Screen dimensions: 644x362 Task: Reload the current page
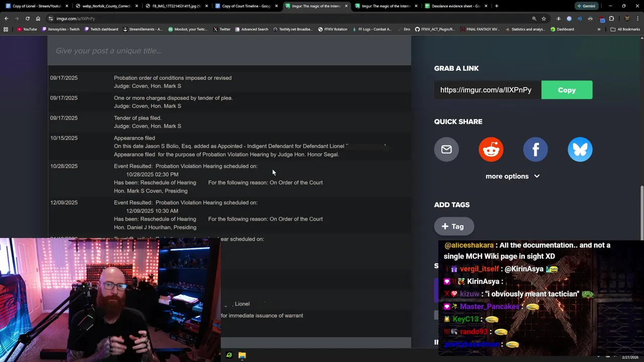pyautogui.click(x=27, y=19)
